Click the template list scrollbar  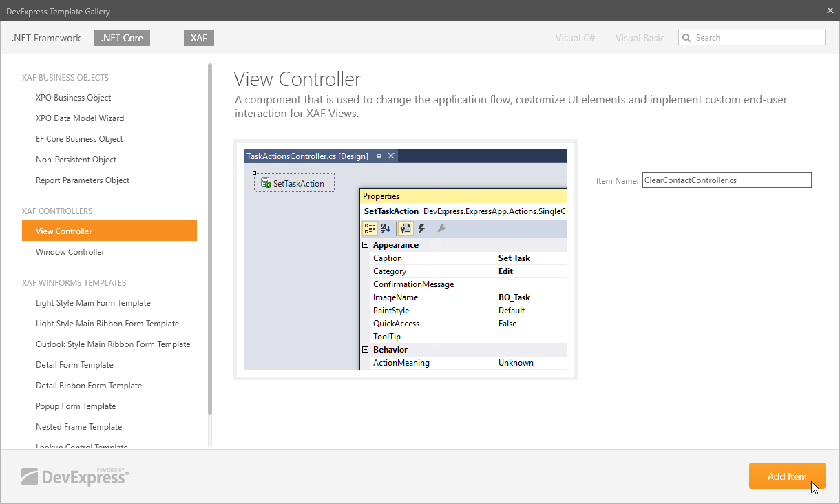coord(210,240)
